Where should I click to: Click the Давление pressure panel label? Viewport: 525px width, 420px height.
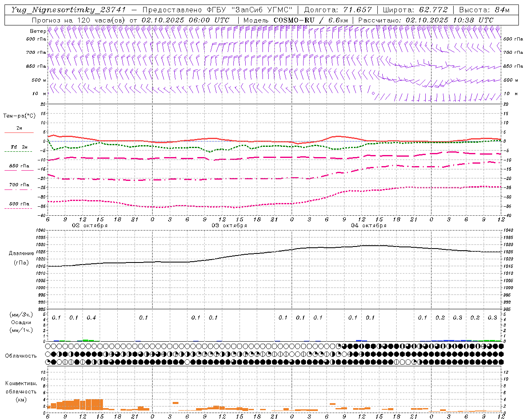tap(21, 253)
